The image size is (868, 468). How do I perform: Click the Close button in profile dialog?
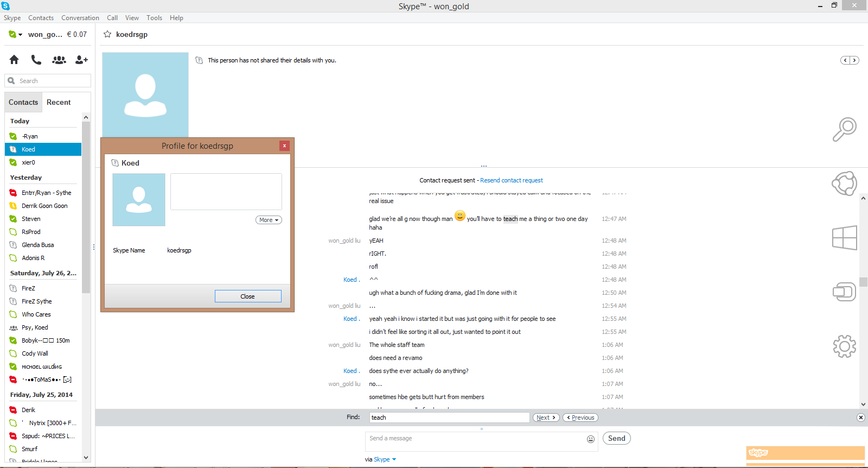pos(248,296)
